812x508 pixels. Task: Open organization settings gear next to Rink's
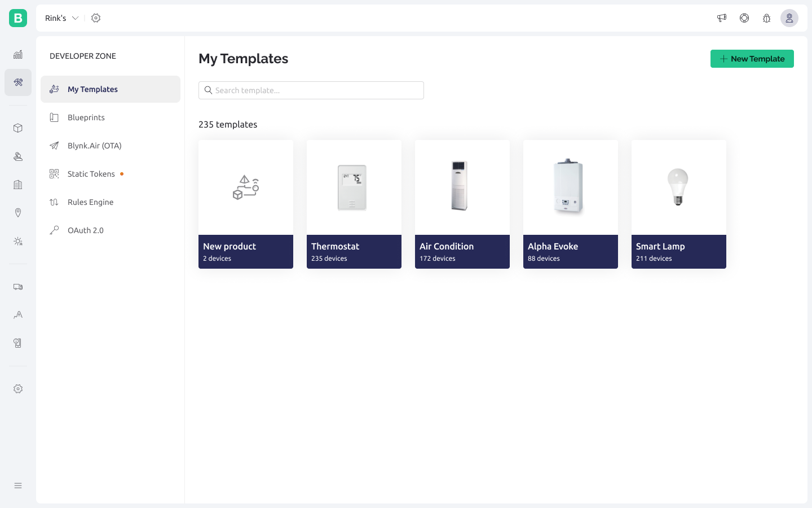coord(96,18)
